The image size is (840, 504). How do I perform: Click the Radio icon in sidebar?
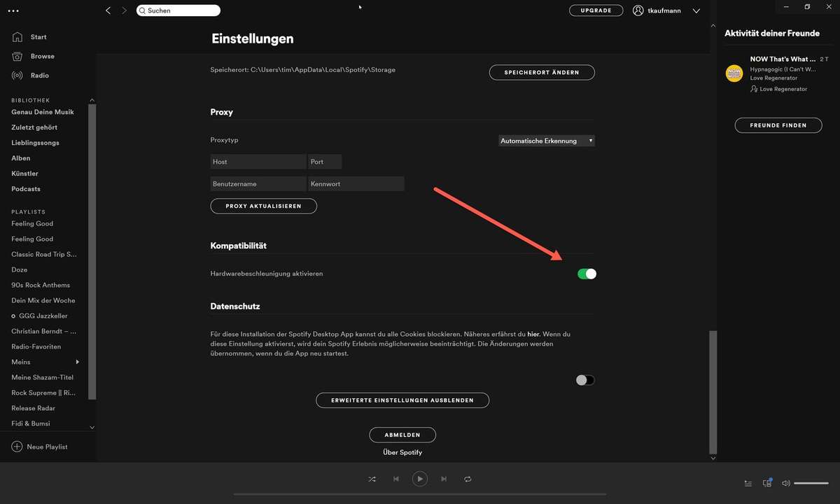(x=17, y=75)
